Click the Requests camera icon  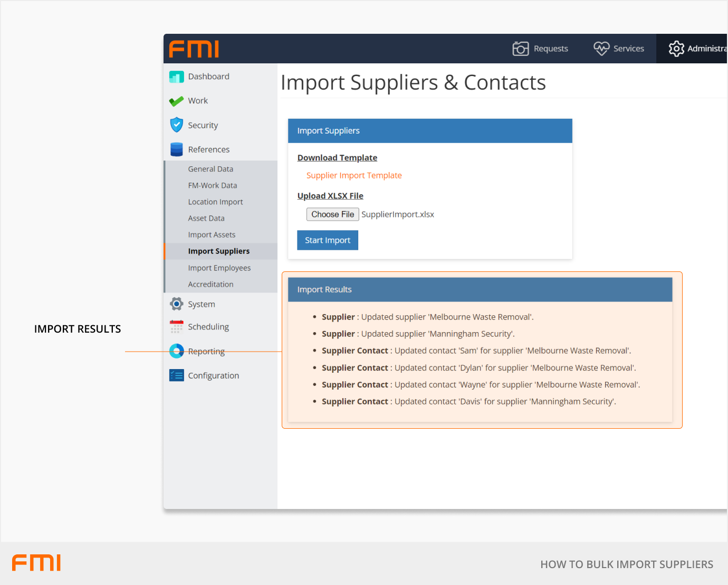pos(520,49)
